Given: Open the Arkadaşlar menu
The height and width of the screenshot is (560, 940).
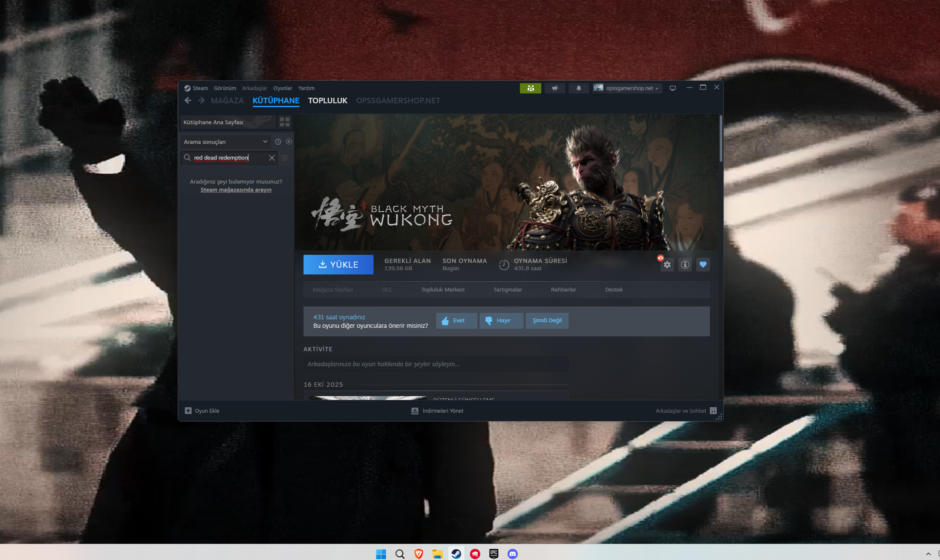Looking at the screenshot, I should point(254,88).
